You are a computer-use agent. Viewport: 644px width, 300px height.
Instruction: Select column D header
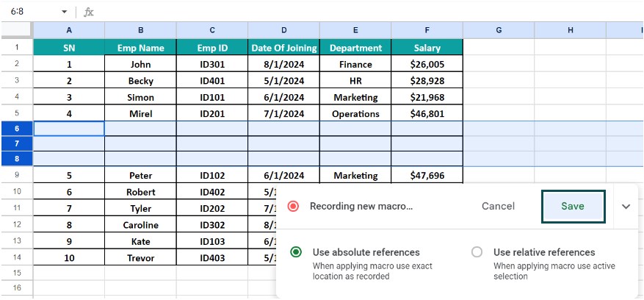(x=283, y=30)
